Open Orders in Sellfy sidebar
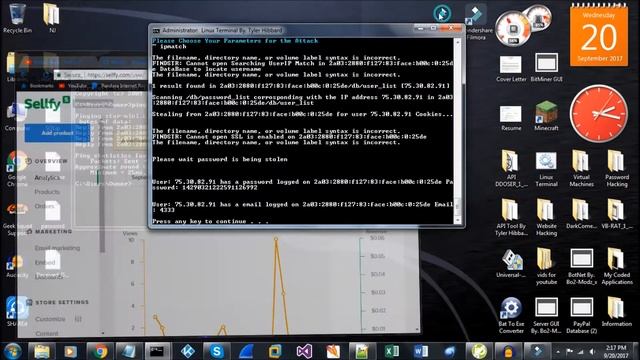640x360 pixels. (x=44, y=206)
